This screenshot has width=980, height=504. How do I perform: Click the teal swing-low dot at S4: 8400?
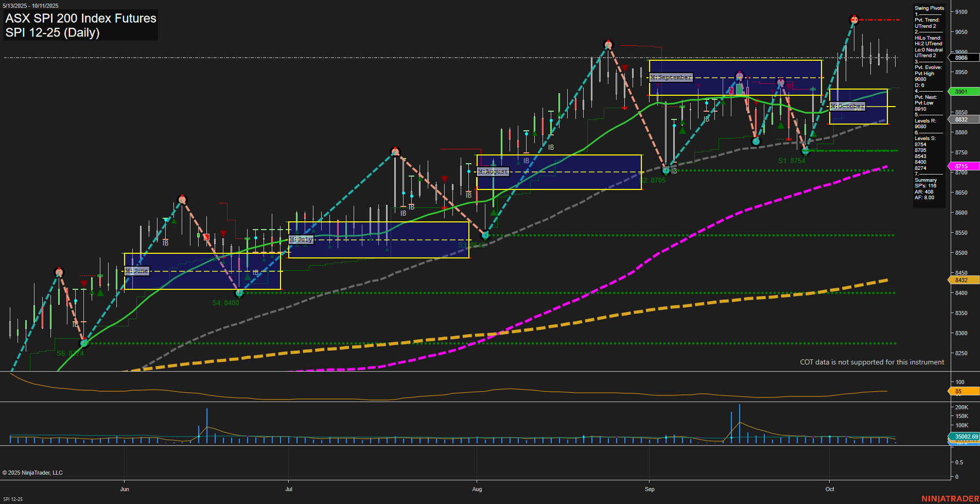coord(238,293)
